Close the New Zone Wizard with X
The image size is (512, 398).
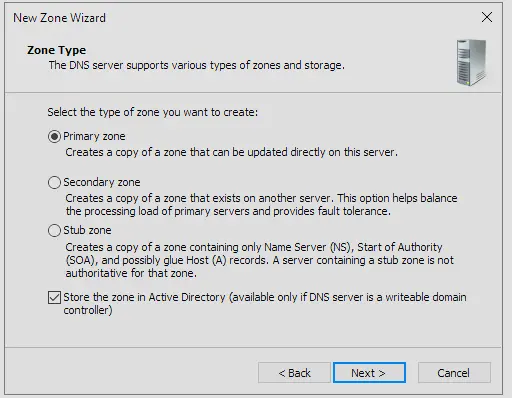pyautogui.click(x=487, y=17)
